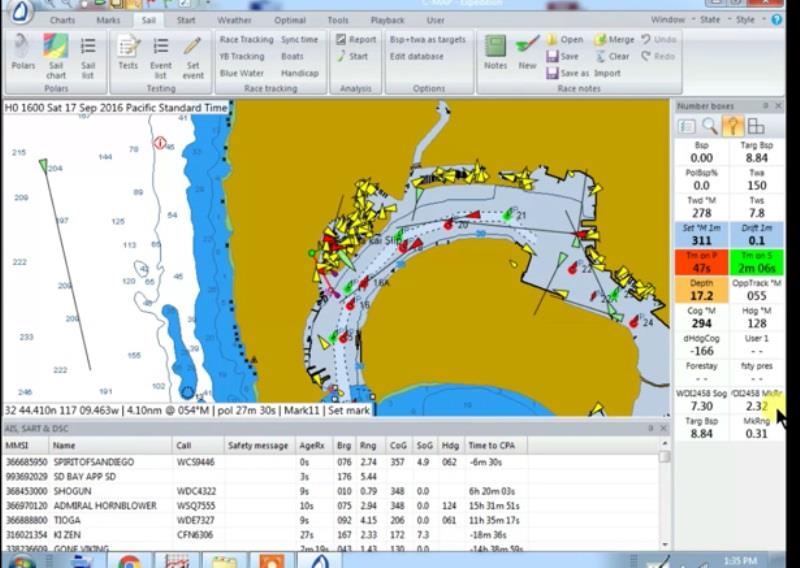The image size is (800, 568).
Task: Pin the Number boxes panel
Action: pyautogui.click(x=765, y=106)
